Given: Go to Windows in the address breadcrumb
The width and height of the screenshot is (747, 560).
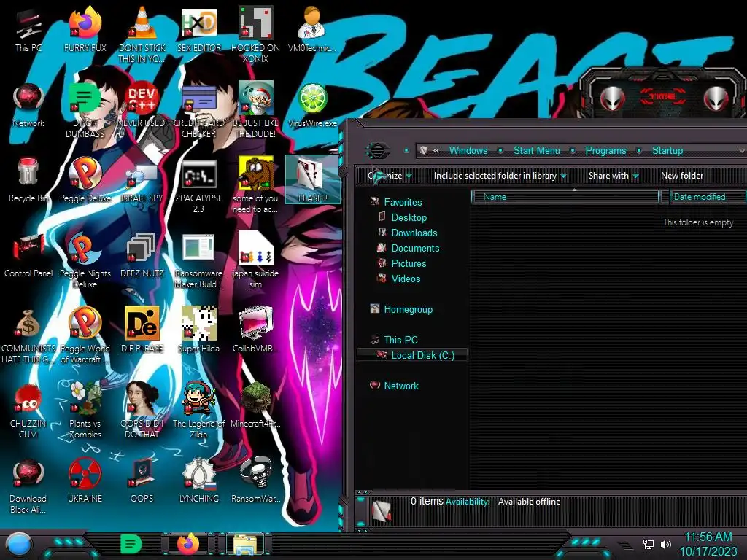Looking at the screenshot, I should [468, 150].
